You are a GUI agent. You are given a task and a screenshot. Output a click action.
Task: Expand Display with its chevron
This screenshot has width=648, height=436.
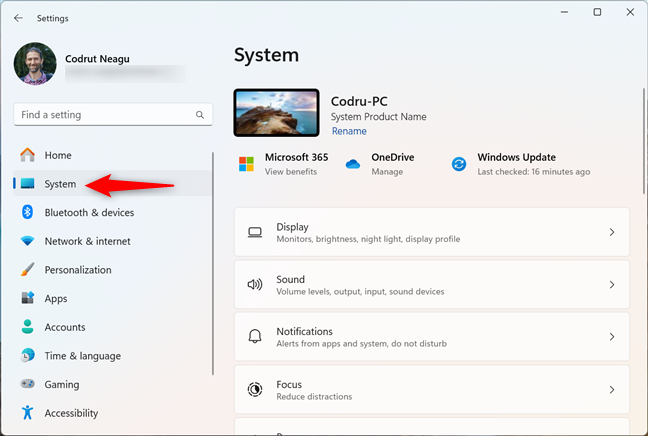[612, 232]
